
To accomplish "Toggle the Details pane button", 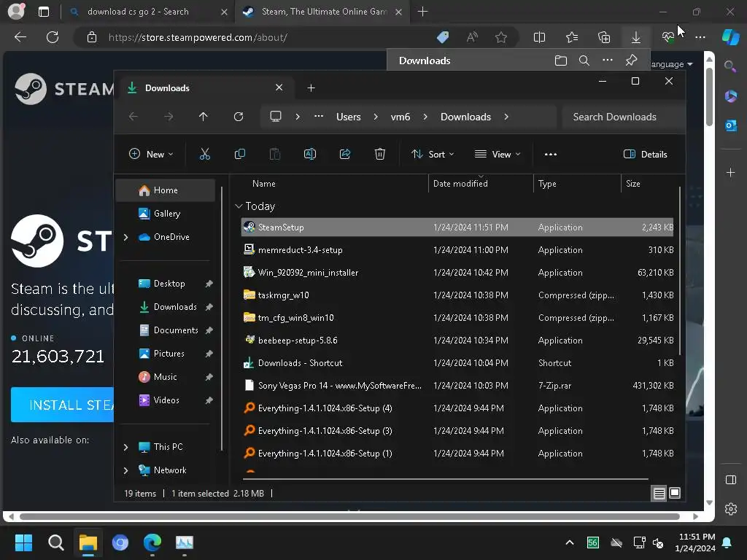I will pos(646,154).
